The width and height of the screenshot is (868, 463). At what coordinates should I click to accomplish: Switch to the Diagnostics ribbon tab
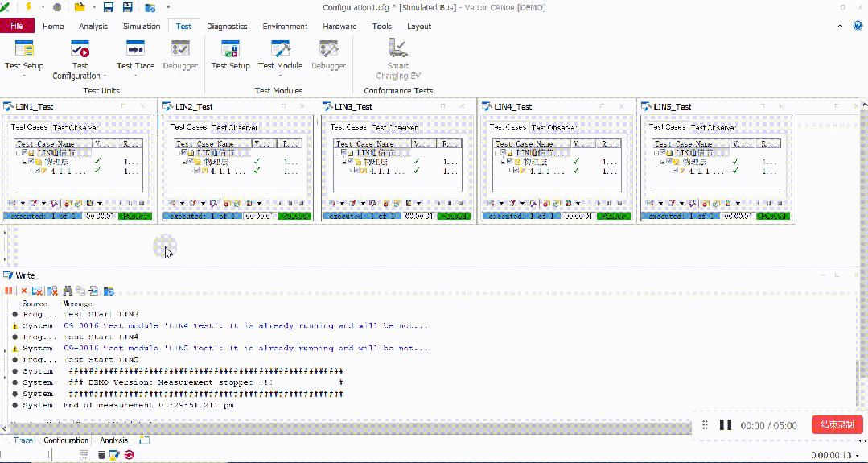tap(227, 26)
